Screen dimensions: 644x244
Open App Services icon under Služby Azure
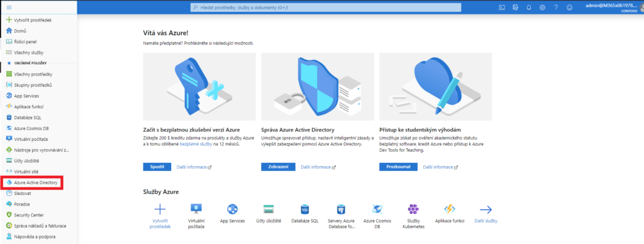[233, 209]
